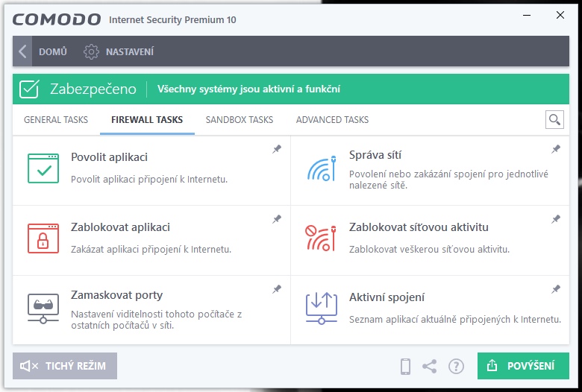Switch to General Tasks tab

pos(56,119)
